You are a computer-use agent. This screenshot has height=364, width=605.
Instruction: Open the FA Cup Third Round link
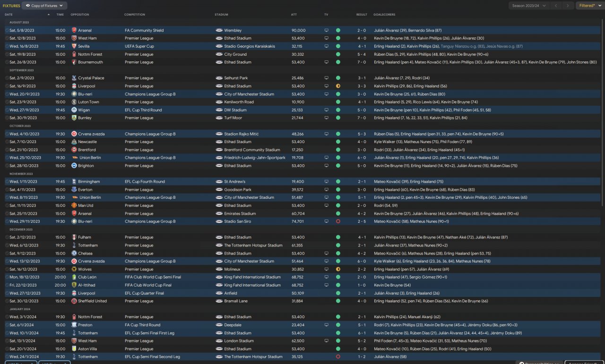click(143, 325)
